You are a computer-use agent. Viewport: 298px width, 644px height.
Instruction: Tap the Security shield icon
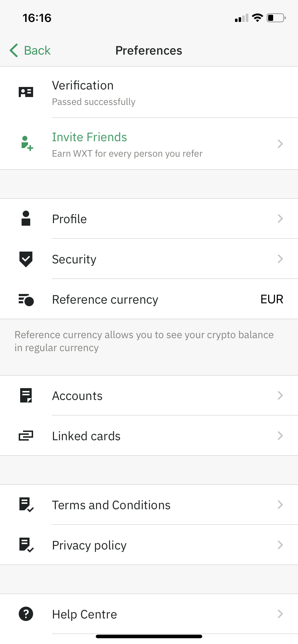point(26,259)
